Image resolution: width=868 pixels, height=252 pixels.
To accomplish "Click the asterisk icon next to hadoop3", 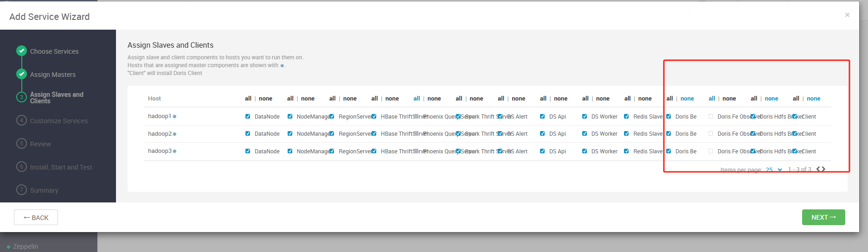I will click(174, 151).
